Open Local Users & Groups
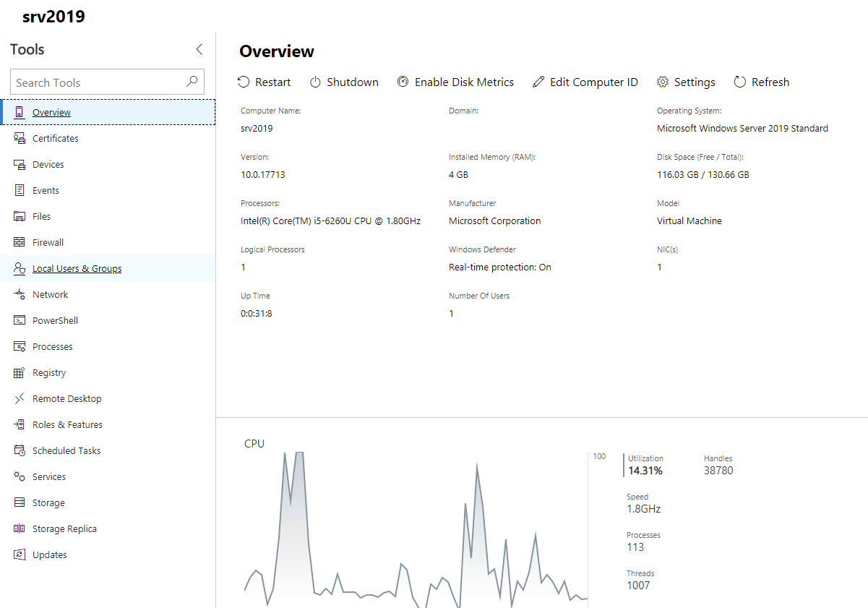The width and height of the screenshot is (868, 608). click(76, 267)
